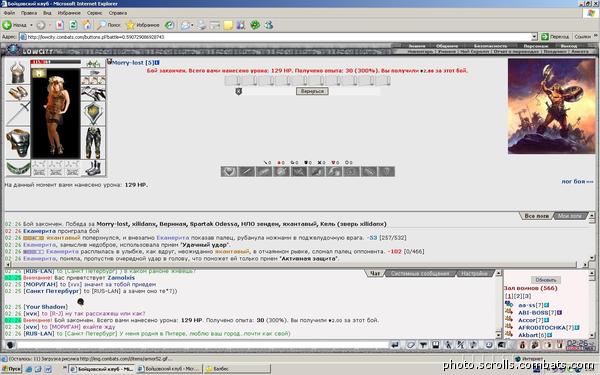This screenshot has height=375, width=600.
Task: Expand the Mail icon dropdown arrow
Action: 192,26
